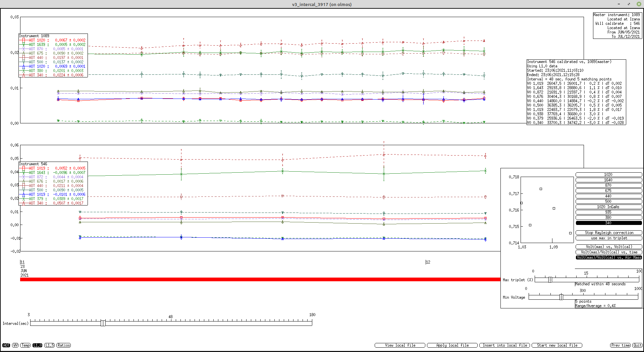The image size is (644, 352).
Task: Click the Min Voltage slider handle
Action: point(561,297)
